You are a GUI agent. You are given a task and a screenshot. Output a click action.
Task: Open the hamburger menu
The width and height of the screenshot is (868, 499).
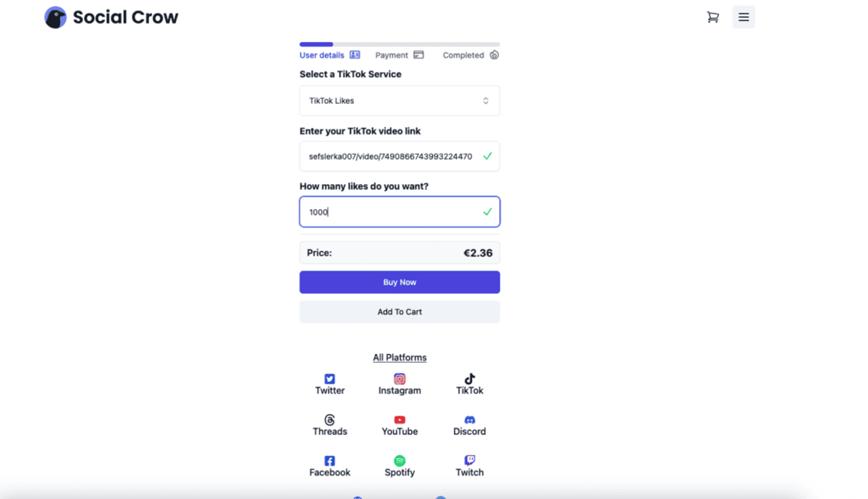coord(743,17)
